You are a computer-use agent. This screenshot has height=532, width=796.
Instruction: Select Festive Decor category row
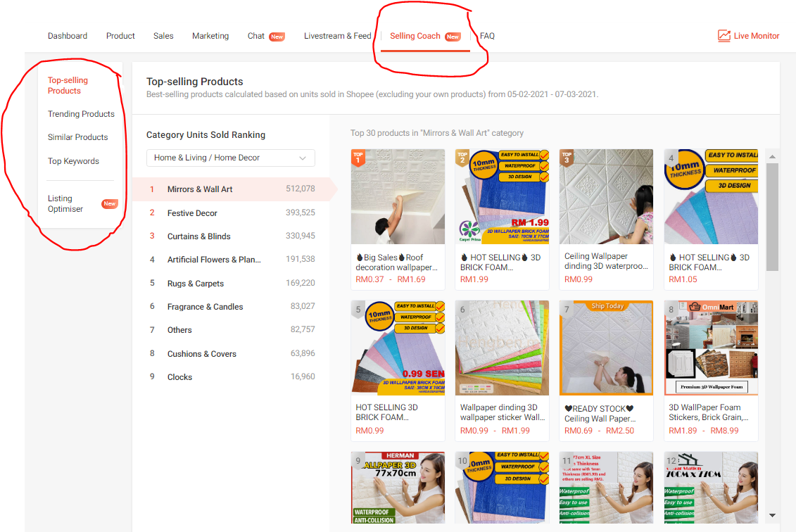[x=231, y=213]
